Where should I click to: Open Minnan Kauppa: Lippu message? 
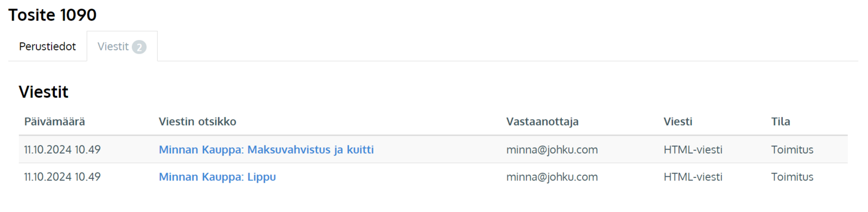point(217,177)
